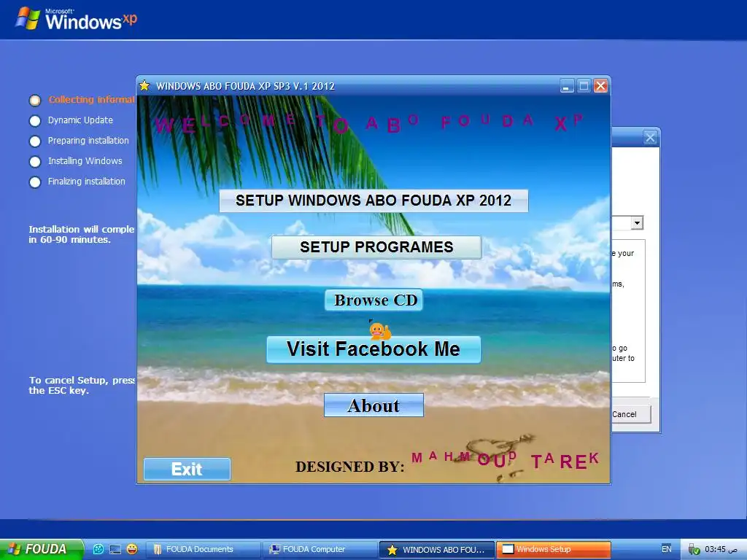The image size is (747, 560).
Task: Click the EN language indicator
Action: (667, 549)
